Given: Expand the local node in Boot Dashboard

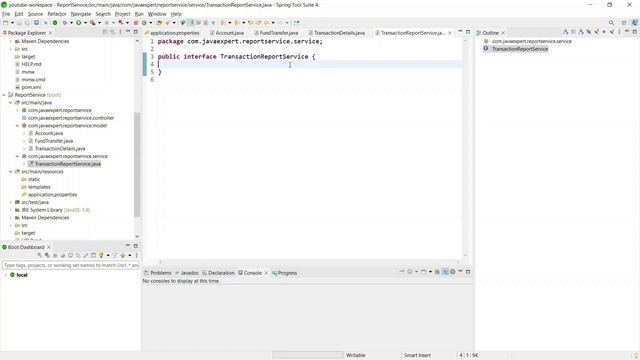Looking at the screenshot, I should tap(5, 275).
